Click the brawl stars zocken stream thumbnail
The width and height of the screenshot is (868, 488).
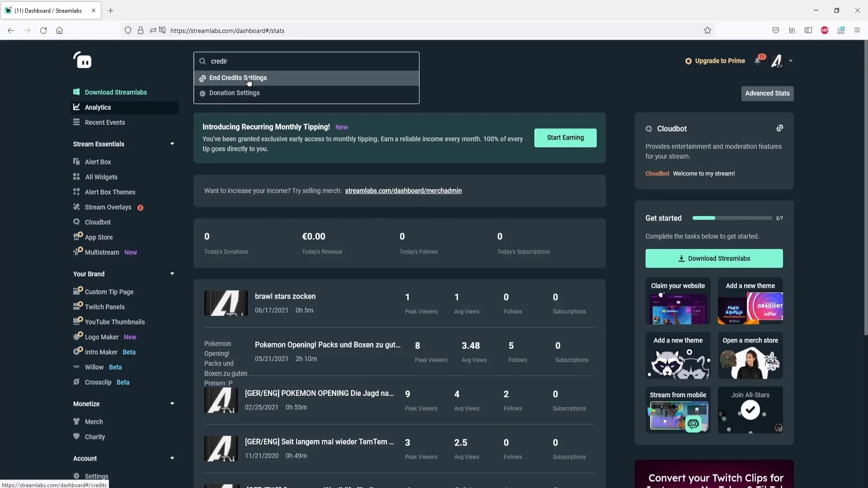226,303
